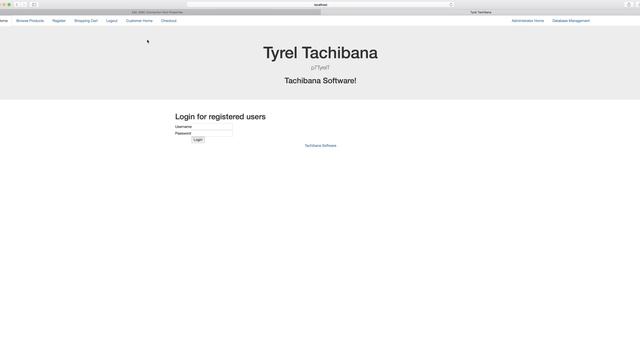This screenshot has height=360, width=640.
Task: Open the Customer Home nav link
Action: (x=139, y=21)
